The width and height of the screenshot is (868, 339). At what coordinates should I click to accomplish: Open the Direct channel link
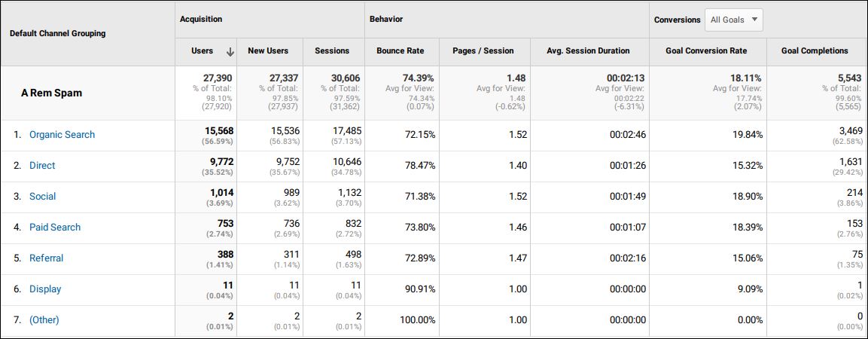coord(42,166)
